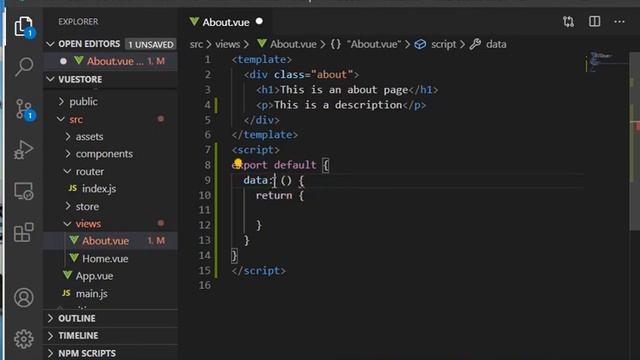Click the "return {" statement on line 10
This screenshot has height=360, width=640.
click(280, 196)
